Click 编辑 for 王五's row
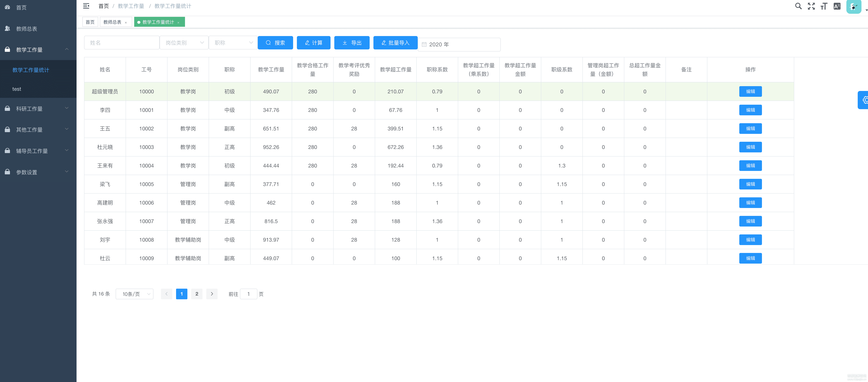Screen dimensions: 868x382 pos(750,129)
